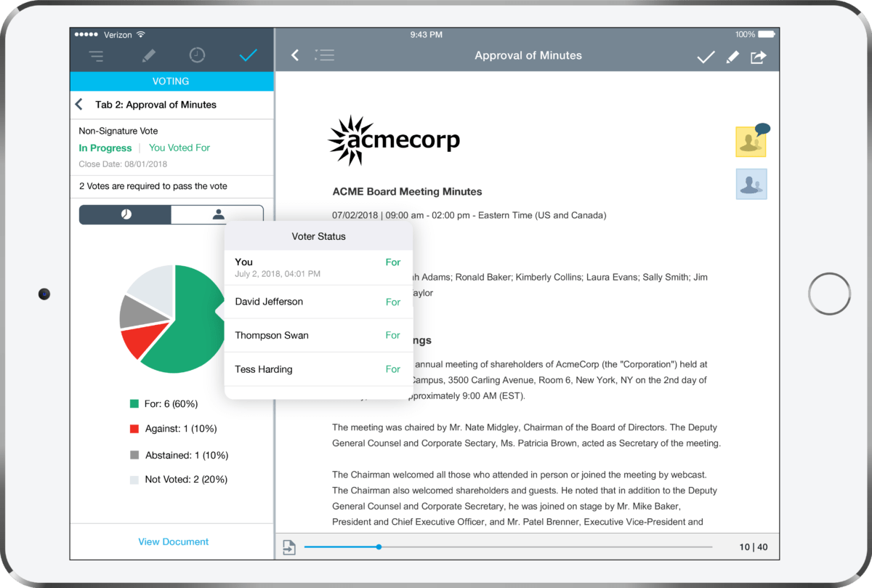Select the pencil annotation icon in sidebar toolbar
Image resolution: width=872 pixels, height=588 pixels.
click(x=148, y=55)
